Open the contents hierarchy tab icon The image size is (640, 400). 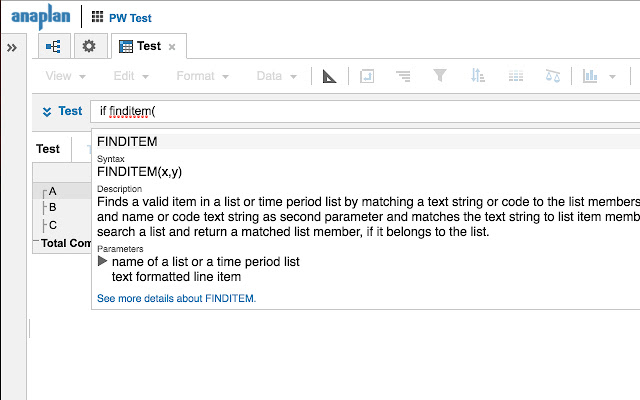[53, 46]
